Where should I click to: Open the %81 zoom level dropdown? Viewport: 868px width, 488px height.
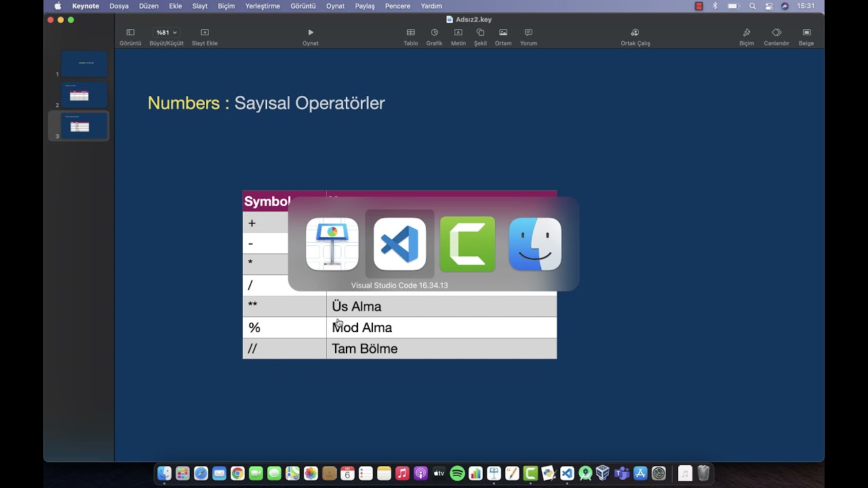click(x=166, y=33)
